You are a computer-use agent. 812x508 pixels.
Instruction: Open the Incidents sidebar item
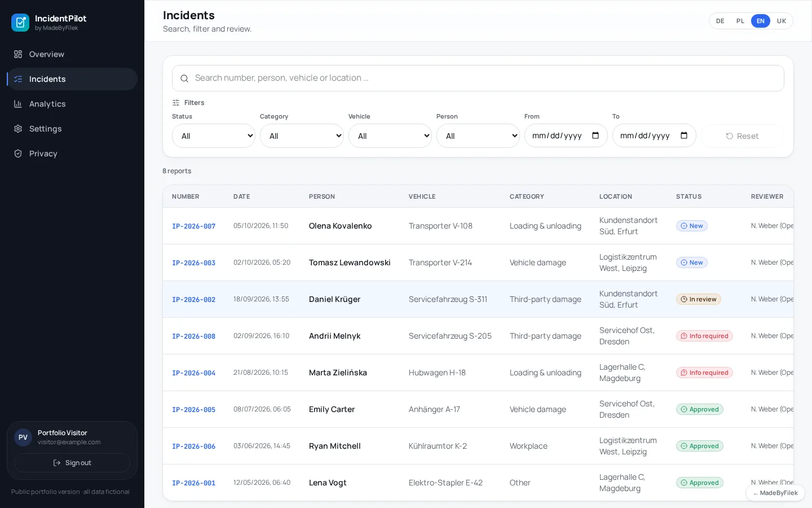click(72, 79)
